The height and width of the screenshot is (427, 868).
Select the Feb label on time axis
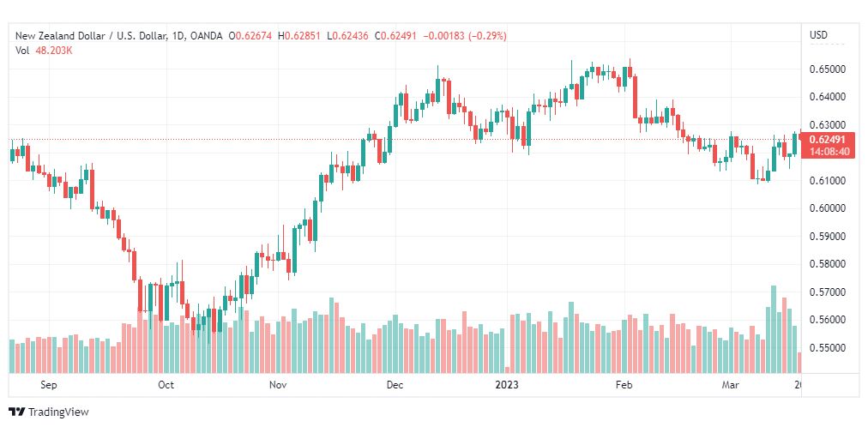pos(624,384)
